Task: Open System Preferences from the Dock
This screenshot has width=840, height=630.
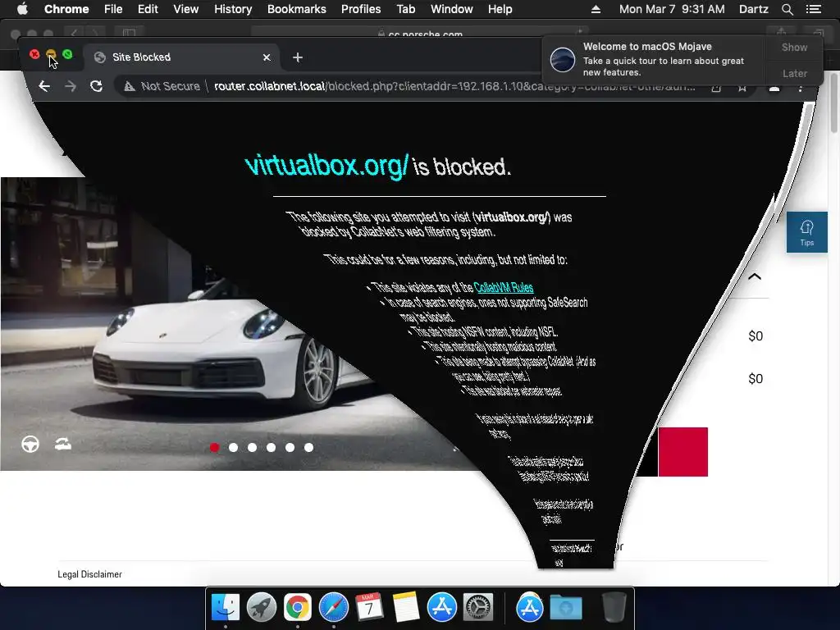Action: [x=477, y=608]
